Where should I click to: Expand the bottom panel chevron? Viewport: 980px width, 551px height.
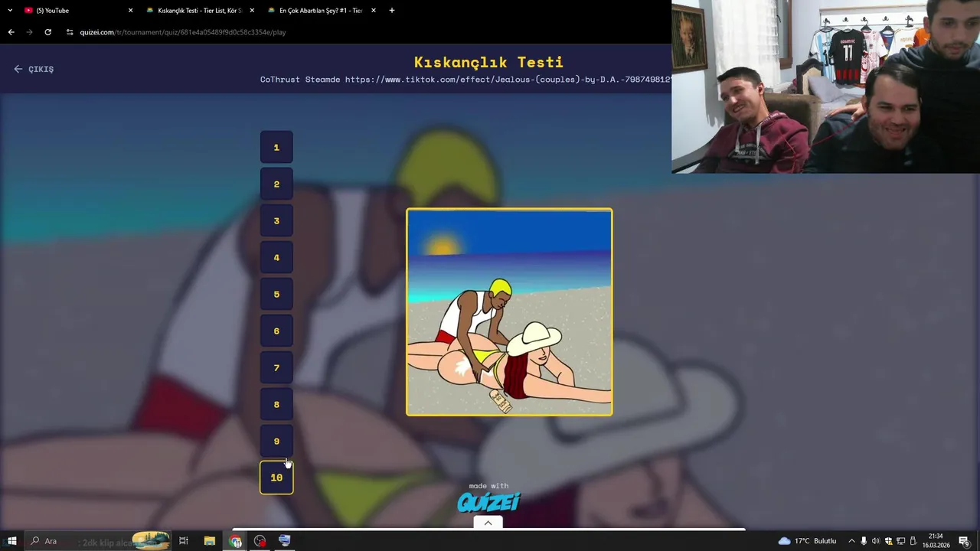(x=488, y=523)
